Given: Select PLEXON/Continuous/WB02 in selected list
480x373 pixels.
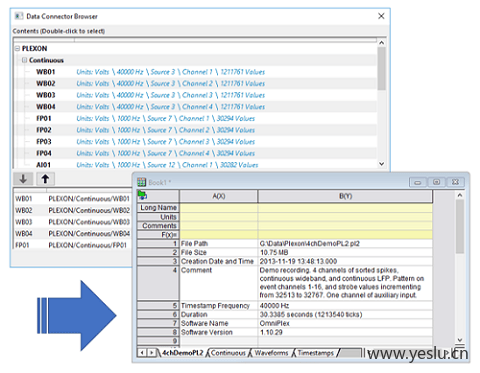Looking at the screenshot, I should click(73, 211).
